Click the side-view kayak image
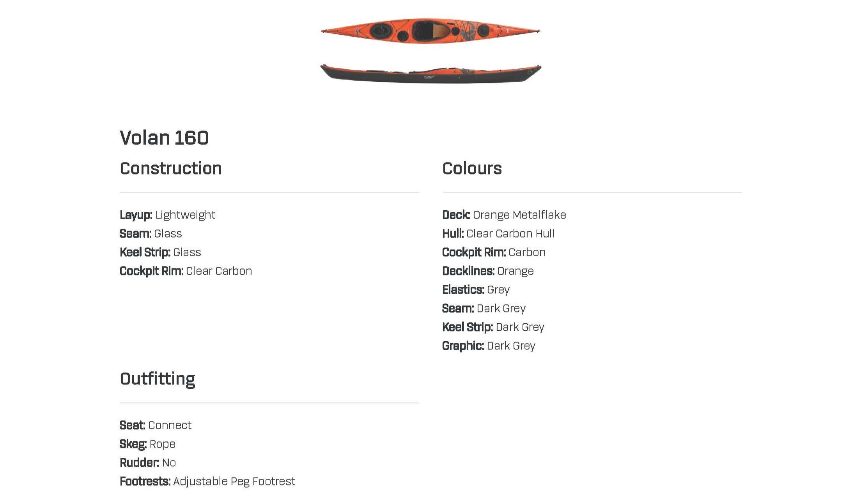The width and height of the screenshot is (868, 492). [x=430, y=74]
